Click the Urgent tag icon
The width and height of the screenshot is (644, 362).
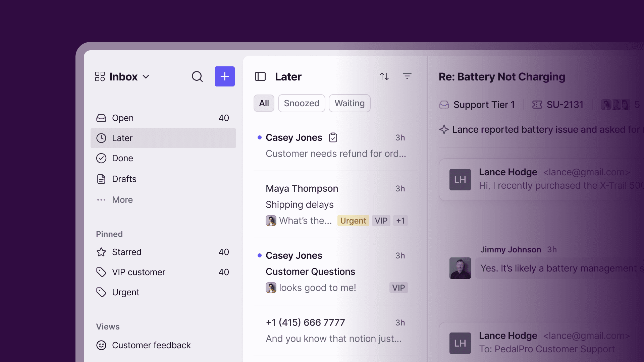pos(101,292)
